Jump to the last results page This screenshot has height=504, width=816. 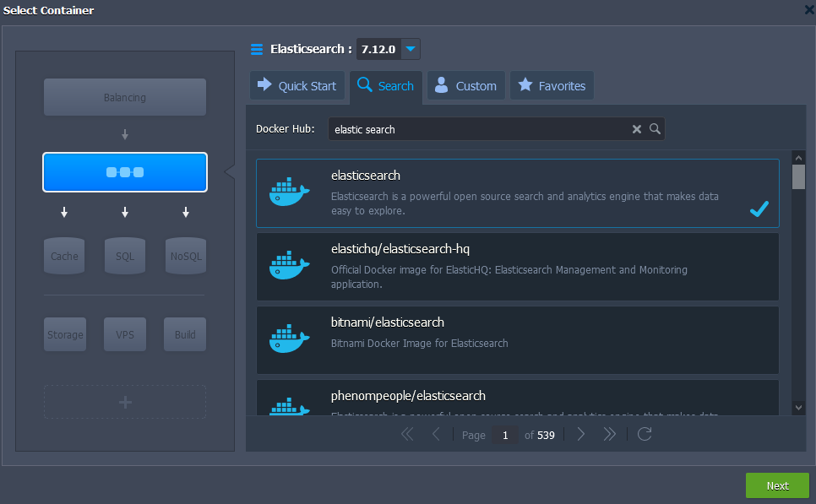point(610,434)
